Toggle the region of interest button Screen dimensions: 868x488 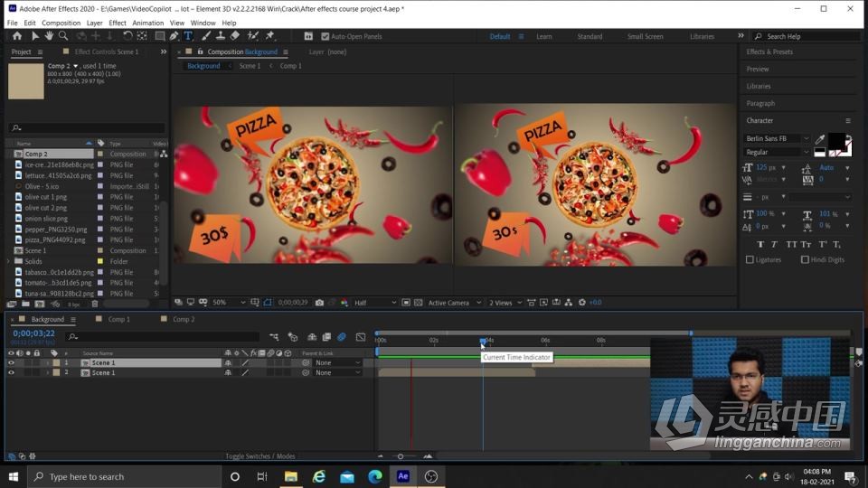click(406, 303)
